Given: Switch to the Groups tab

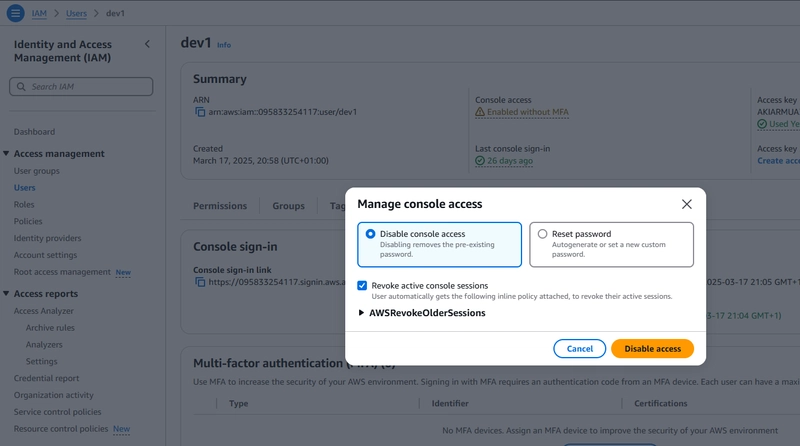Looking at the screenshot, I should (x=288, y=206).
